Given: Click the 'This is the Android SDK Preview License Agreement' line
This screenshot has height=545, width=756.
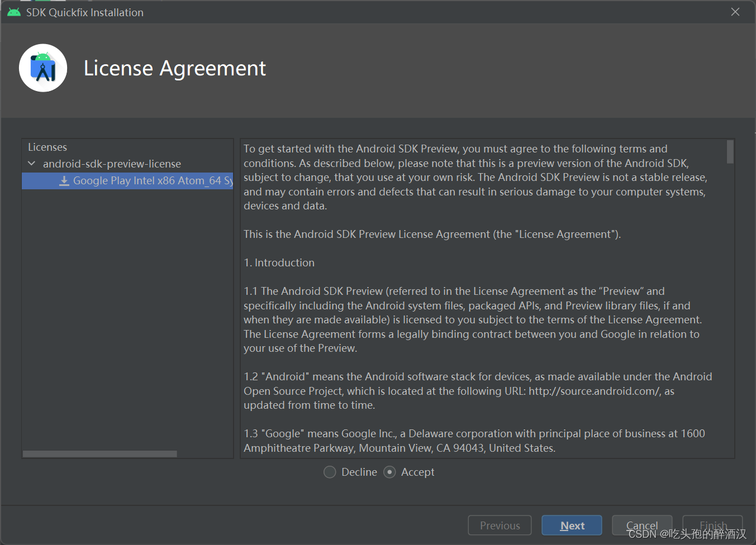Looking at the screenshot, I should [x=432, y=234].
